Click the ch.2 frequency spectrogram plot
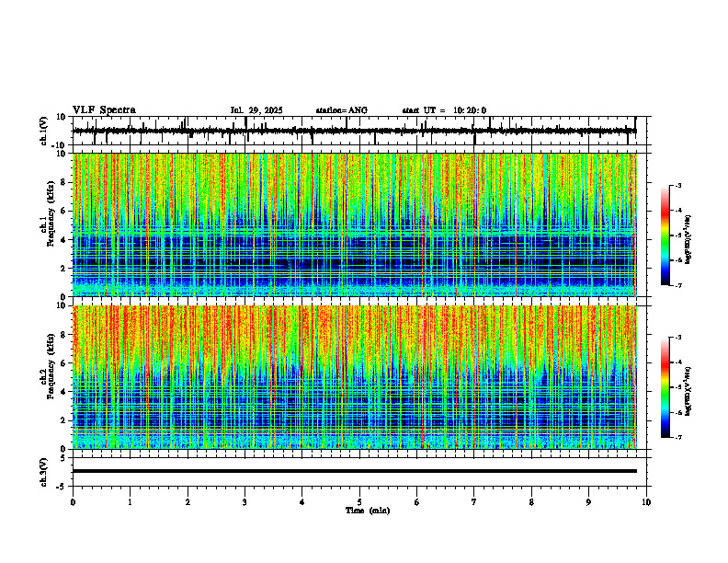 355,377
